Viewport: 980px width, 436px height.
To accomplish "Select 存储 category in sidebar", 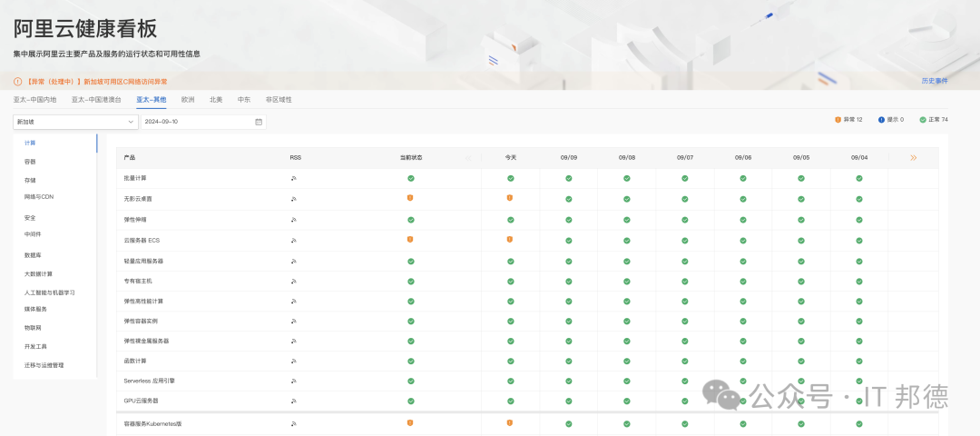I will click(x=30, y=180).
